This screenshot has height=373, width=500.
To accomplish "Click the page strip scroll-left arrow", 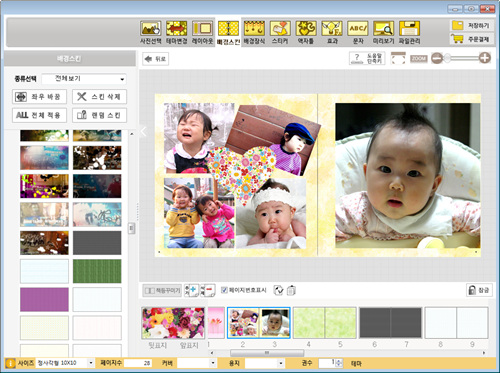I will coord(212,353).
